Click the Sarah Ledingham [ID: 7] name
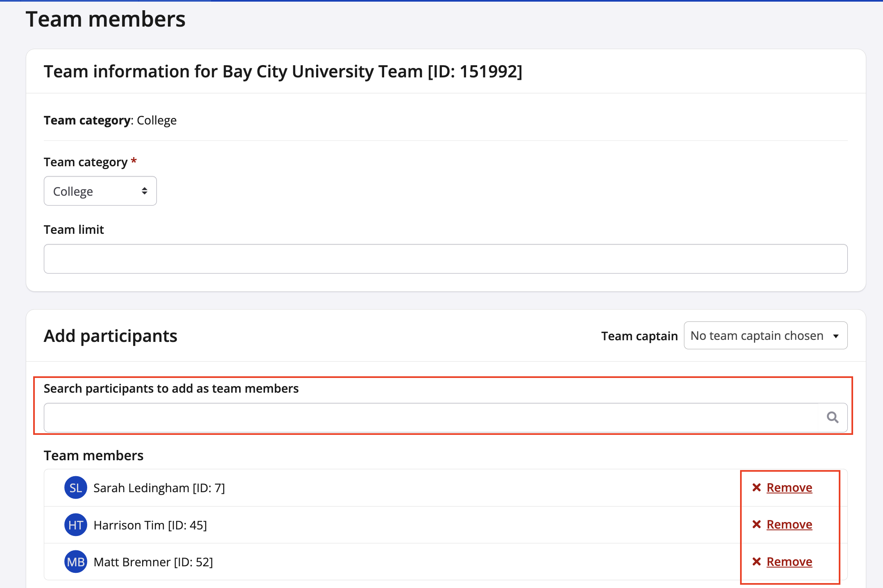This screenshot has width=883, height=588. click(x=159, y=488)
